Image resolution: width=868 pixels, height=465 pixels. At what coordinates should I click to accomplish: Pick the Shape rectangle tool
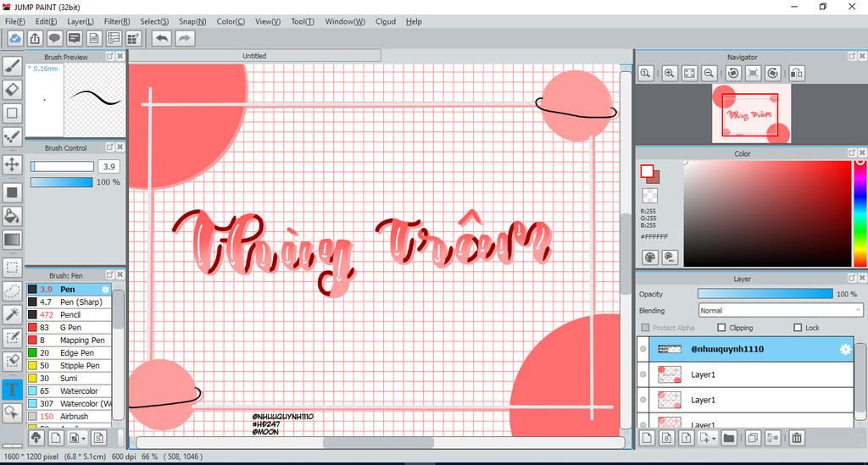pos(12,113)
